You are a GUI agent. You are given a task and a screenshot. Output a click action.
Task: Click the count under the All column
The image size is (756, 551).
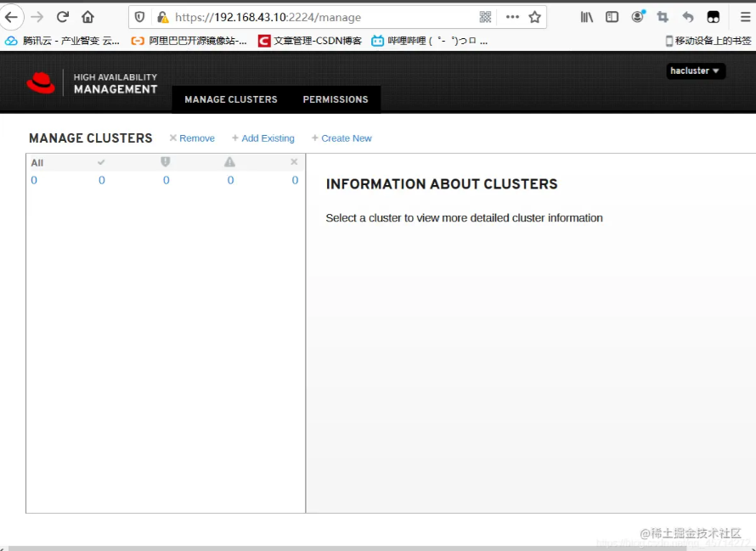coord(34,180)
